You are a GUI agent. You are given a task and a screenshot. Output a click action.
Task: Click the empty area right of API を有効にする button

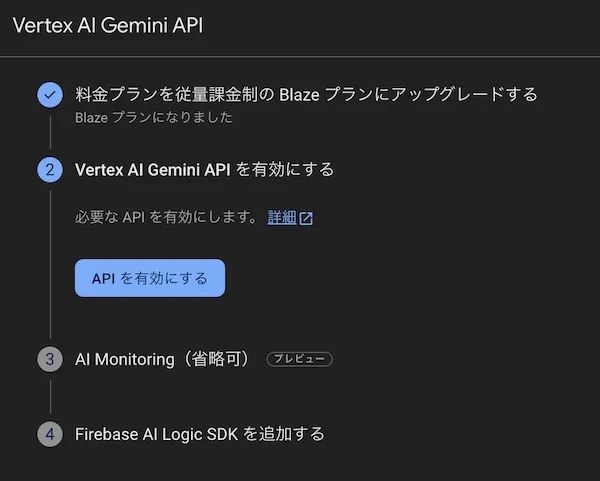click(400, 278)
